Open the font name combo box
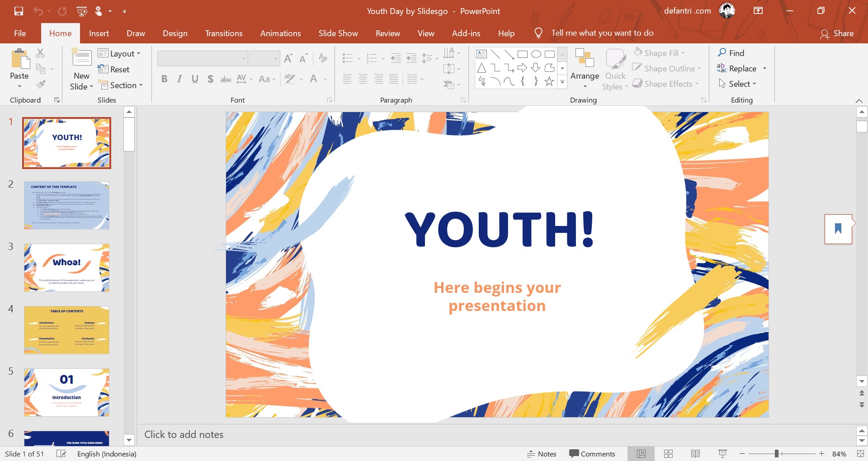 pos(203,58)
